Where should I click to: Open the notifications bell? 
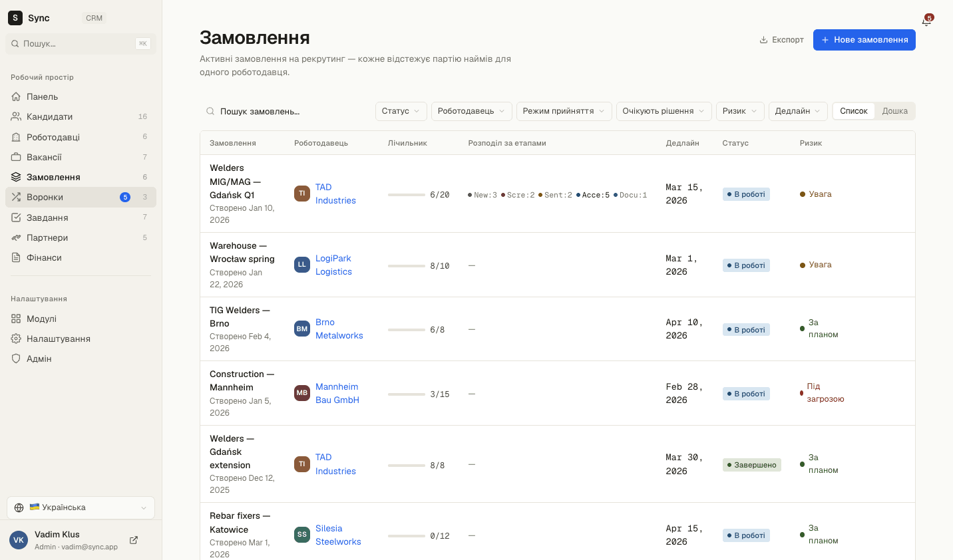click(926, 21)
